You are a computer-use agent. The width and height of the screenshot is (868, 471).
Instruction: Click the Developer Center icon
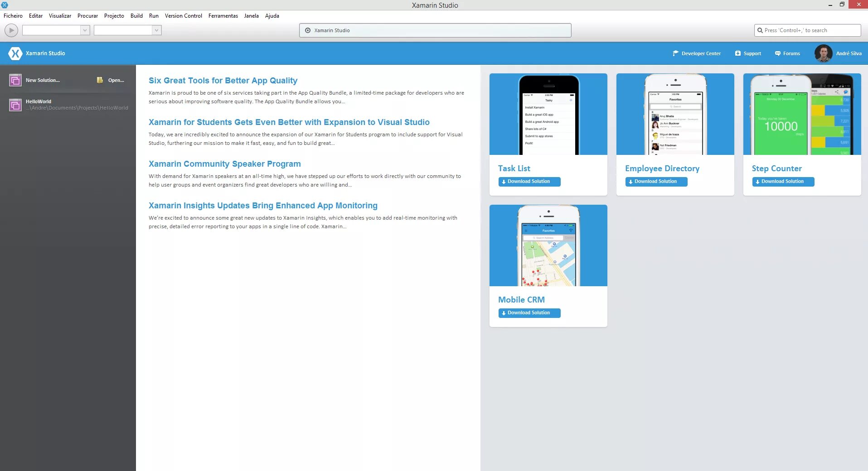tap(675, 53)
